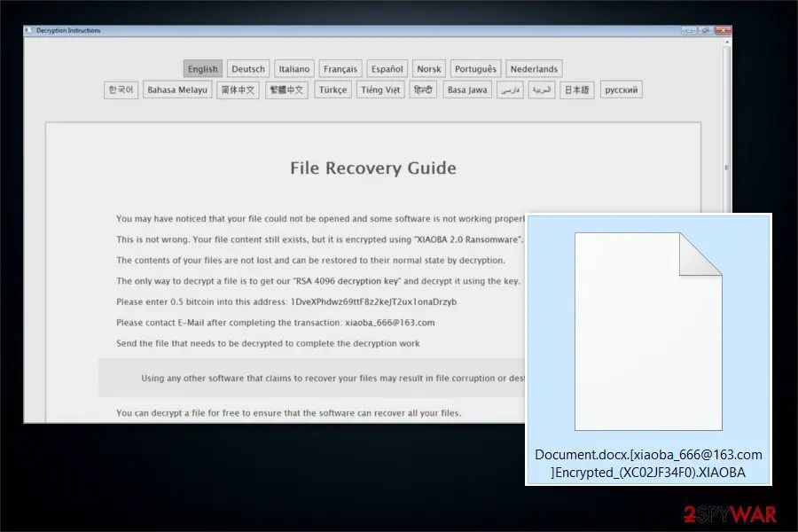Select the Persian فارسی language button
798x532 pixels.
point(510,90)
